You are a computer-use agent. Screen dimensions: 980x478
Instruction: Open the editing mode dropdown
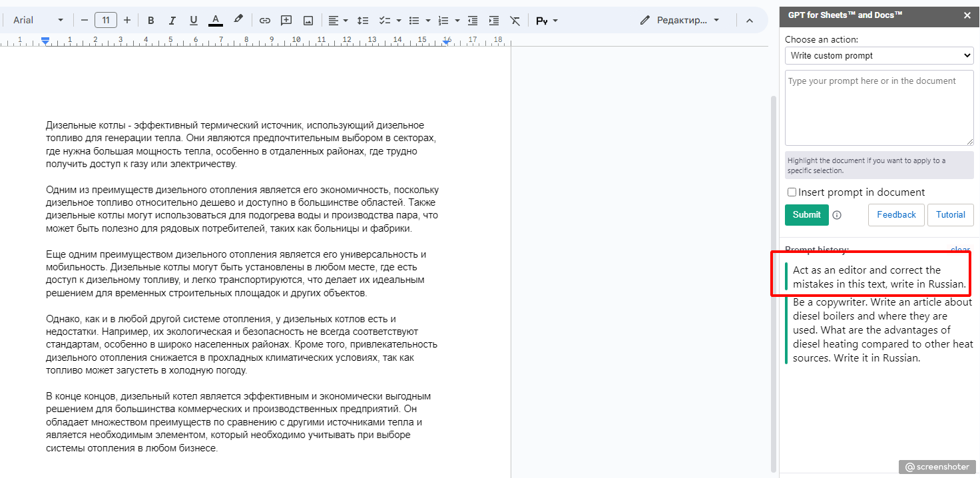tap(680, 21)
